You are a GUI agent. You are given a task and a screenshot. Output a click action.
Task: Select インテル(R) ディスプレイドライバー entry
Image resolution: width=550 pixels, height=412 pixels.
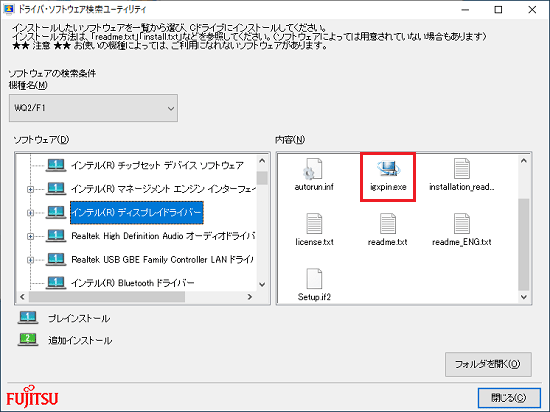point(137,212)
